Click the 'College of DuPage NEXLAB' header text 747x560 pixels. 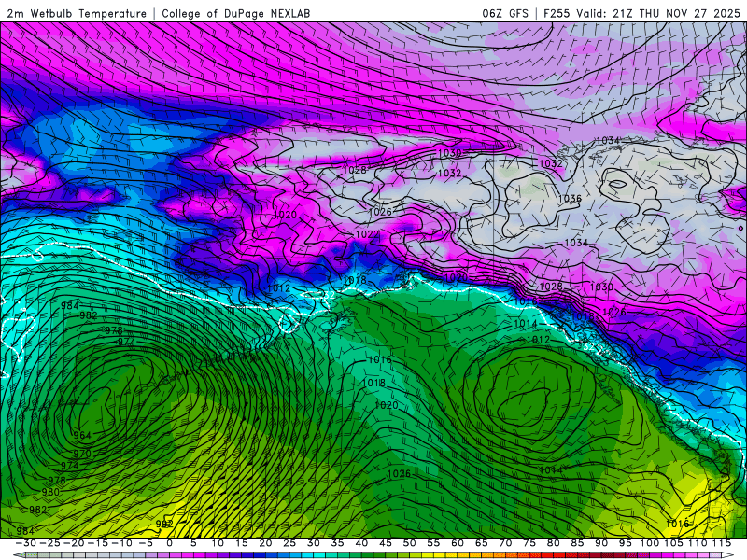pos(236,14)
